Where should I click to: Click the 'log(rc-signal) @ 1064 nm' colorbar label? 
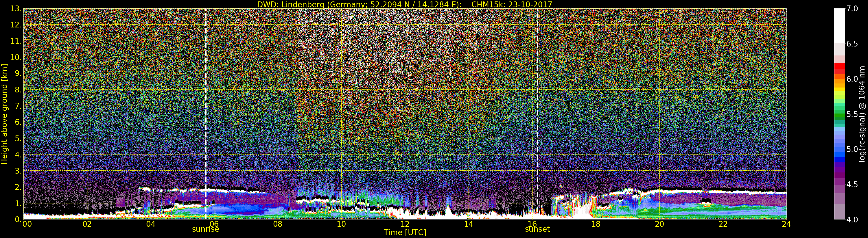pyautogui.click(x=863, y=114)
